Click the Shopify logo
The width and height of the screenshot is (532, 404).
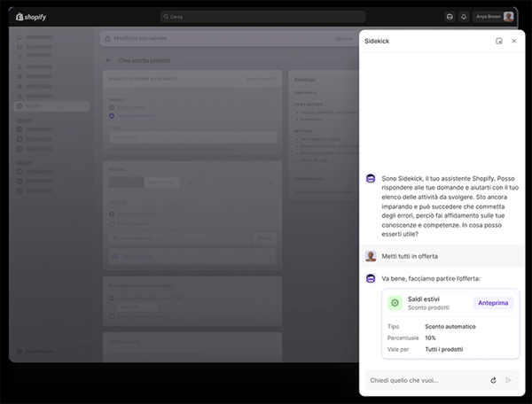point(31,17)
